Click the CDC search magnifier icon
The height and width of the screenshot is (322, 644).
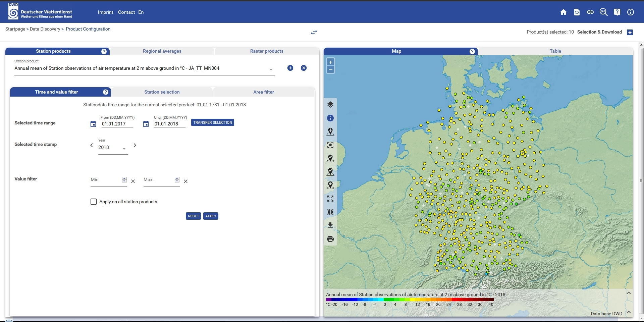point(603,12)
